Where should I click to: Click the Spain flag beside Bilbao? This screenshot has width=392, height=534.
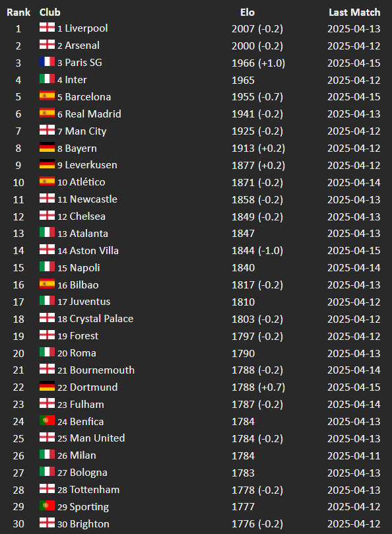(x=47, y=284)
